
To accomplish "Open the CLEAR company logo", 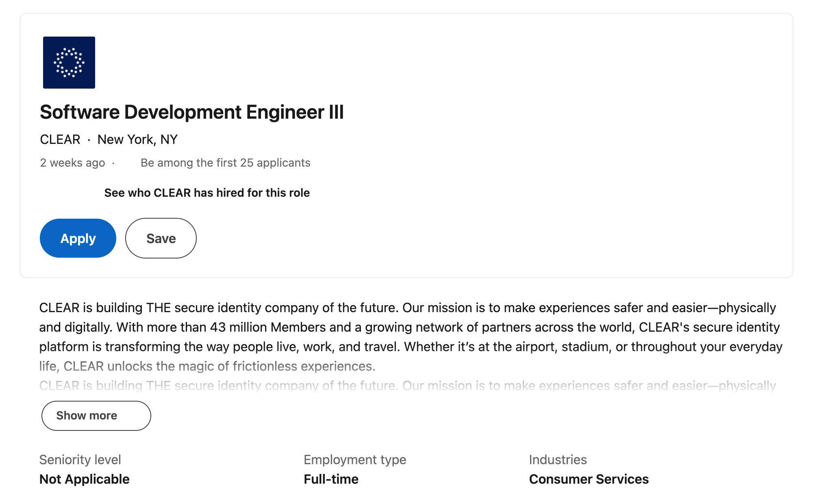I will (69, 63).
